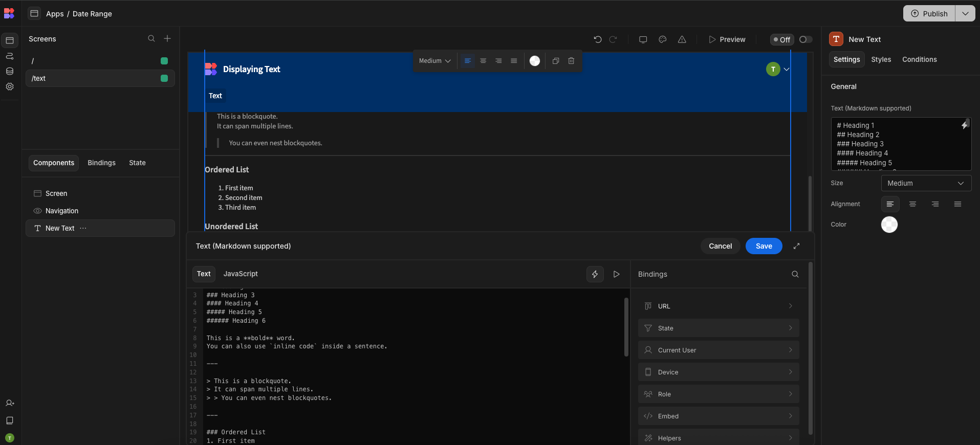The width and height of the screenshot is (980, 445).
Task: Justify text in floating toolbar
Action: click(x=514, y=61)
